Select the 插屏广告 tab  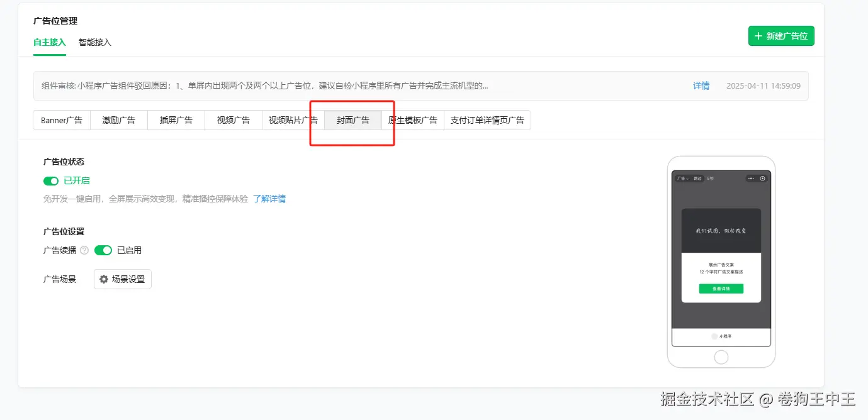pos(176,120)
